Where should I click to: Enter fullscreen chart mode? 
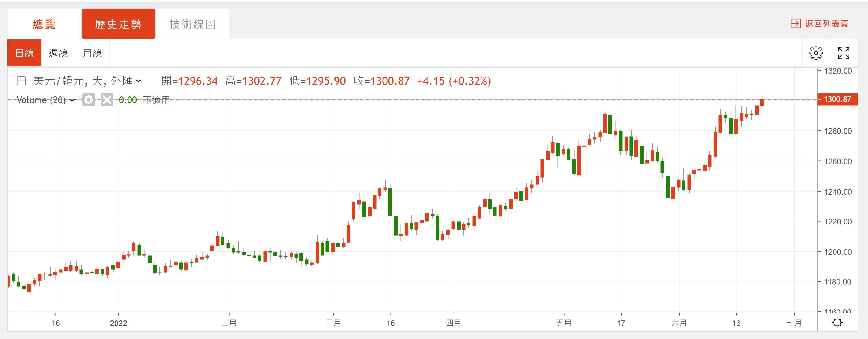(x=844, y=53)
